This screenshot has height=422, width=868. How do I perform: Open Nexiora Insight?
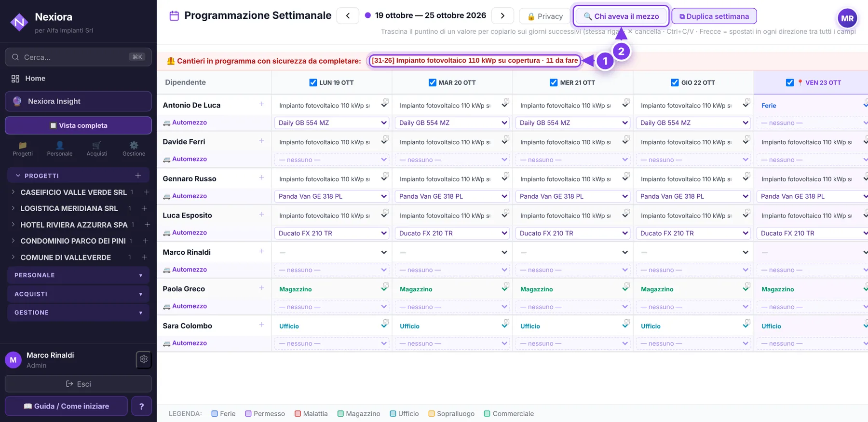[78, 101]
